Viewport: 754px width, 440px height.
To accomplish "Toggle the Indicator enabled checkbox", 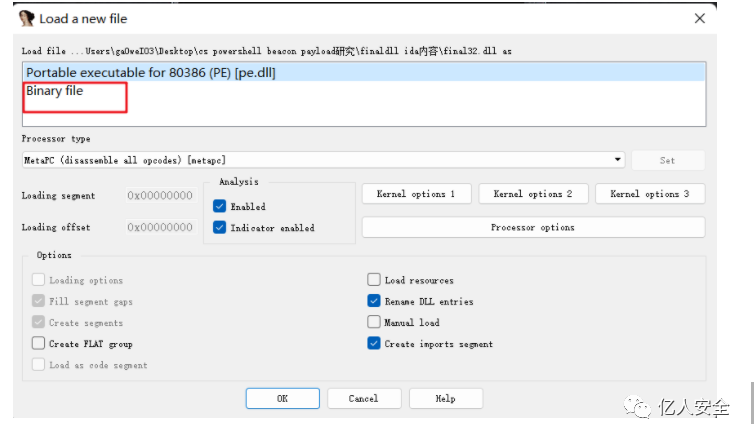I will click(x=219, y=227).
